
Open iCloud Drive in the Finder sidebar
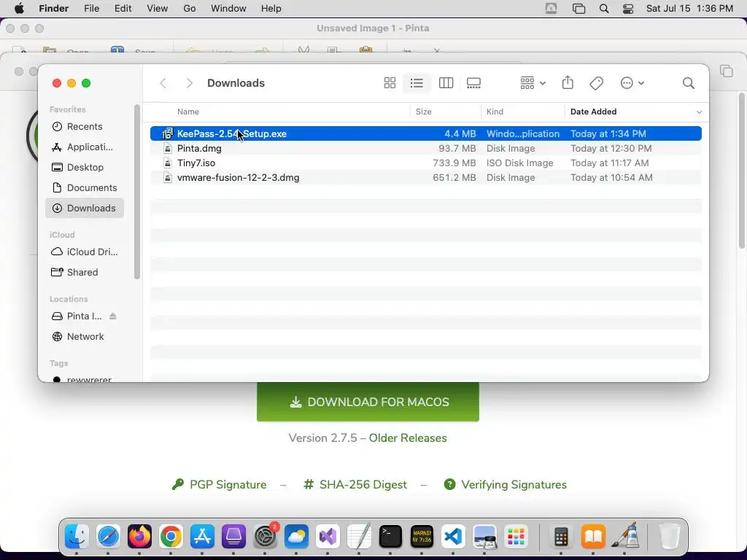point(85,252)
